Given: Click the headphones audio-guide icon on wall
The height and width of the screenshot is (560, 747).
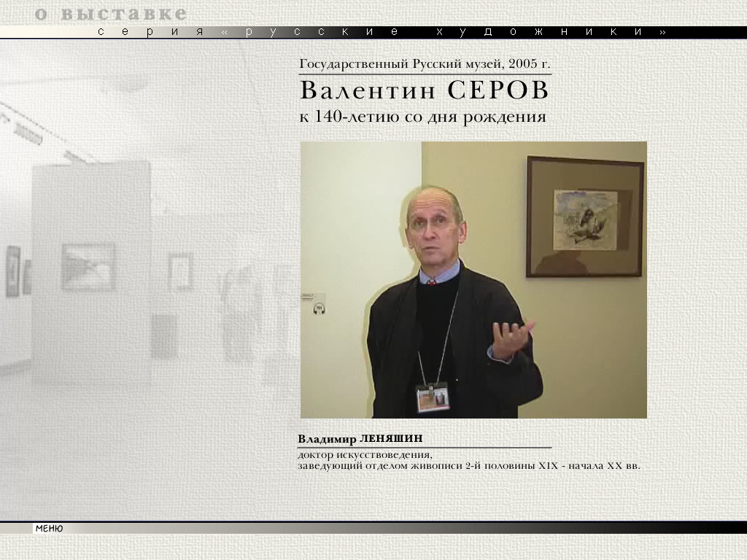Looking at the screenshot, I should 319,308.
